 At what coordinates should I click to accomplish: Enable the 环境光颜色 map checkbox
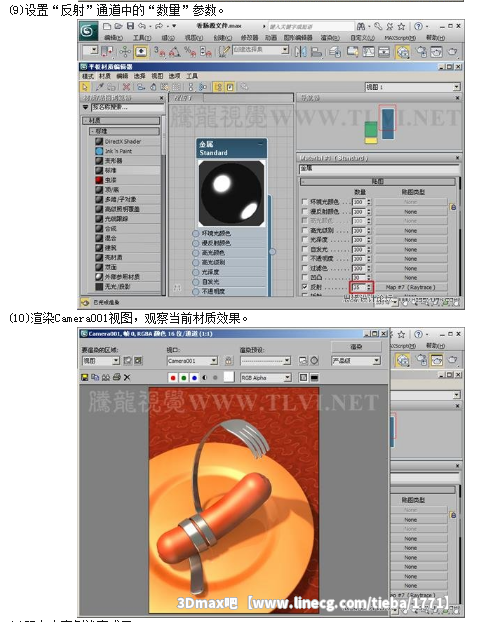click(x=305, y=202)
